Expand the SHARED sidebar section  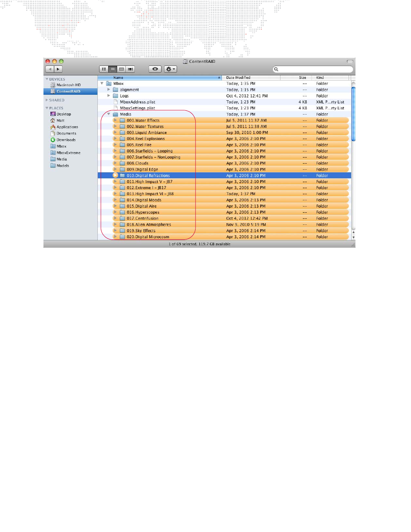click(47, 100)
